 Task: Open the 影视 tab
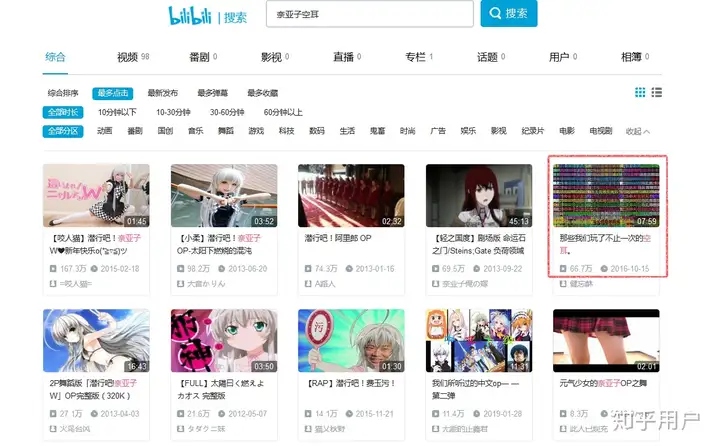275,57
